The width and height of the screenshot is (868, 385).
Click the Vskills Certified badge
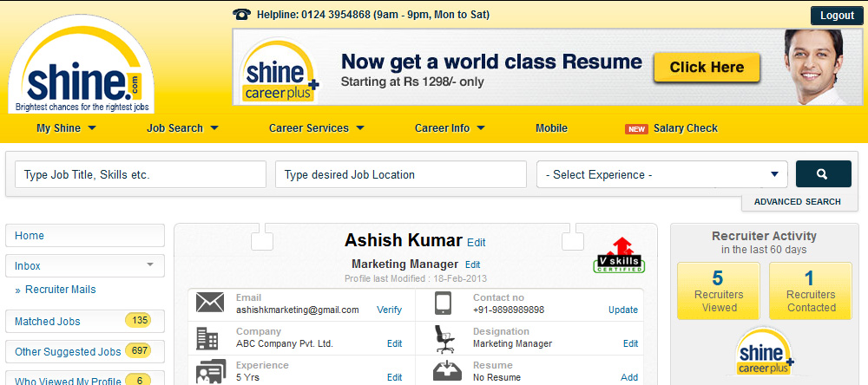[619, 256]
